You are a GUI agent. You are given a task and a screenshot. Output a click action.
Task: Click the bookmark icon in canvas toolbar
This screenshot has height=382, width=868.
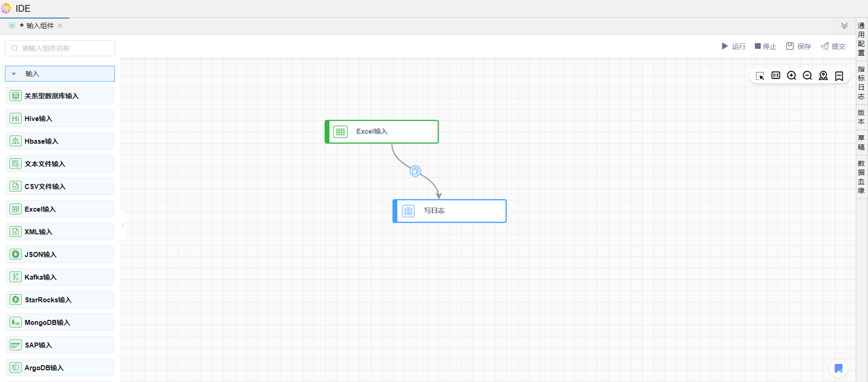click(x=839, y=76)
